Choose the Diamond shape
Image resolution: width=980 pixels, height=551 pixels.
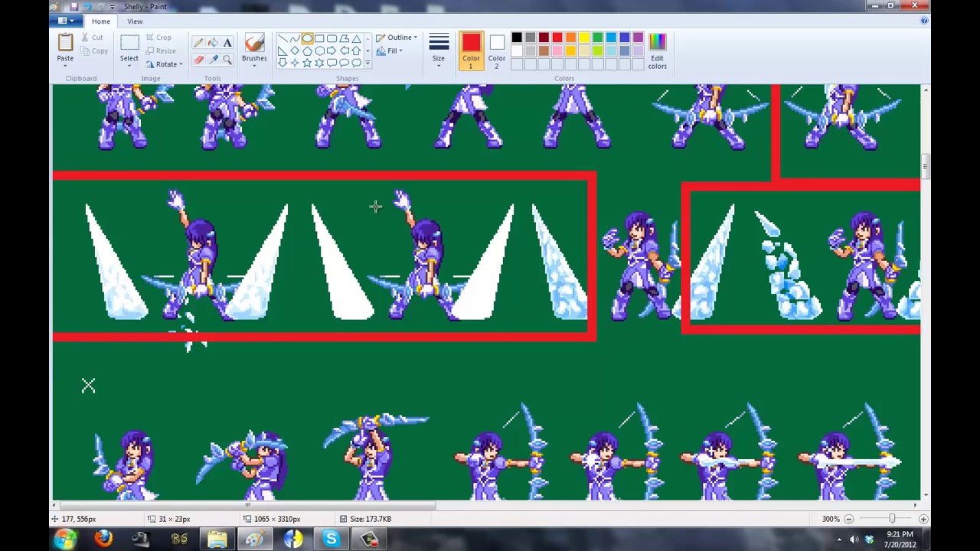295,51
